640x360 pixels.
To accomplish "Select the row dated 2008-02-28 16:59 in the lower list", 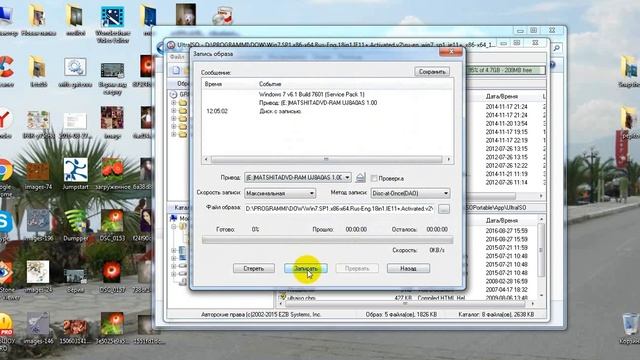I will (507, 281).
